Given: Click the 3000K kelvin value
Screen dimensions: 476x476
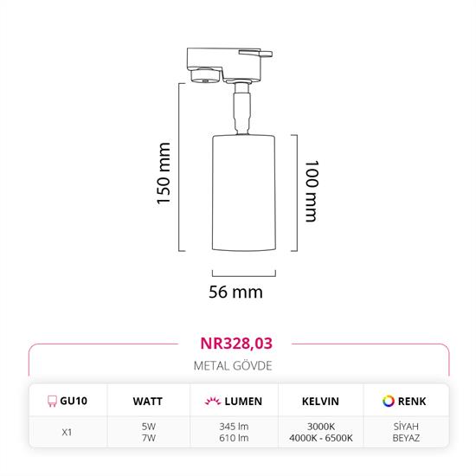Looking at the screenshot, I should pyautogui.click(x=321, y=427).
